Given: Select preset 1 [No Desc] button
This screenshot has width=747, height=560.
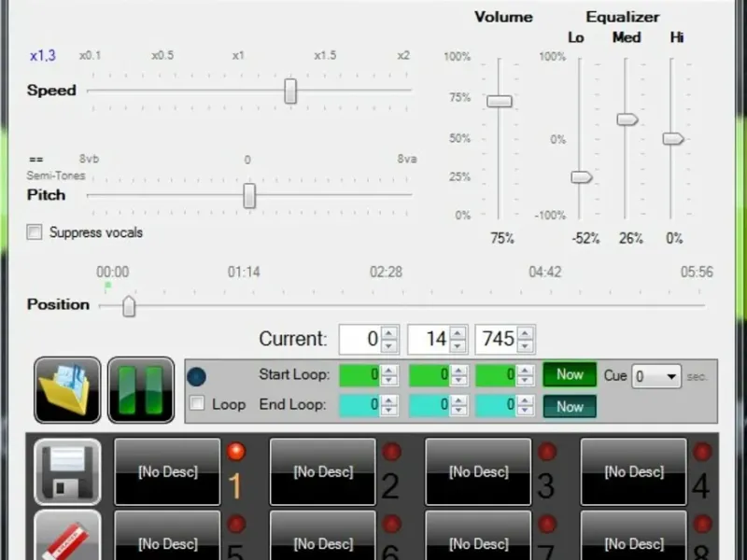Looking at the screenshot, I should 167,471.
